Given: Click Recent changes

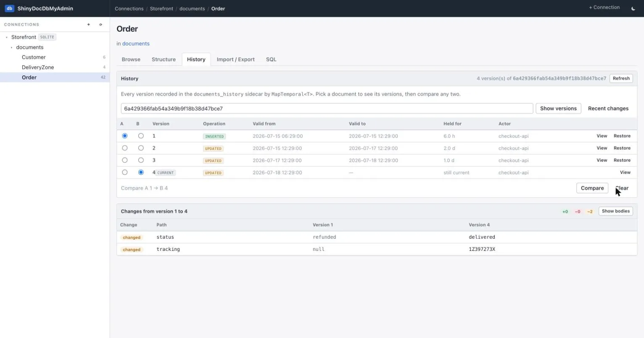Looking at the screenshot, I should (608, 109).
